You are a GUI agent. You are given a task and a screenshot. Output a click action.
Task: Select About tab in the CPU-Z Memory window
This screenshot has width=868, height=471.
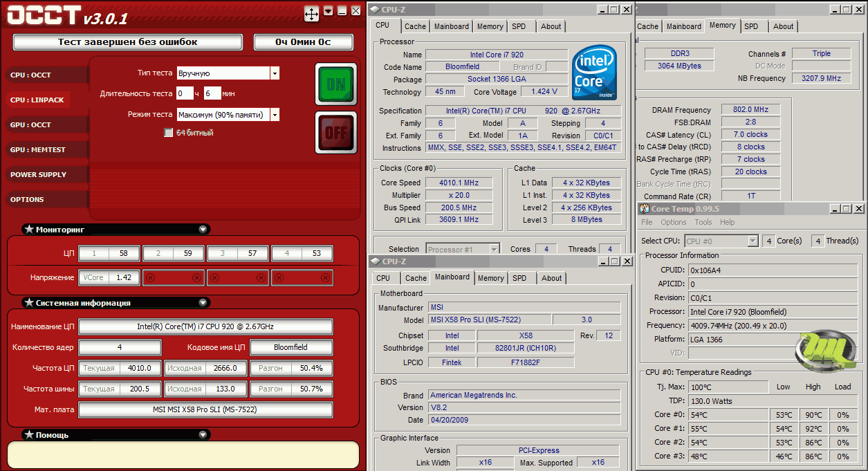784,26
